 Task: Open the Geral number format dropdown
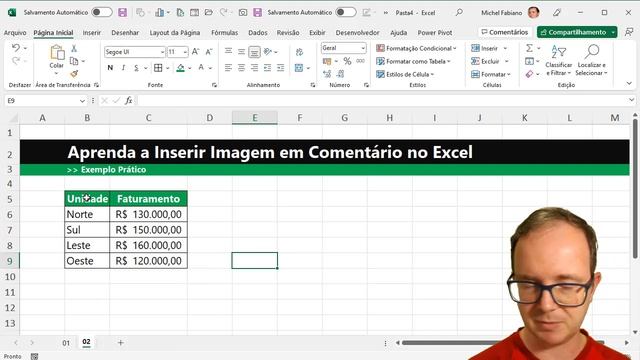(x=363, y=48)
